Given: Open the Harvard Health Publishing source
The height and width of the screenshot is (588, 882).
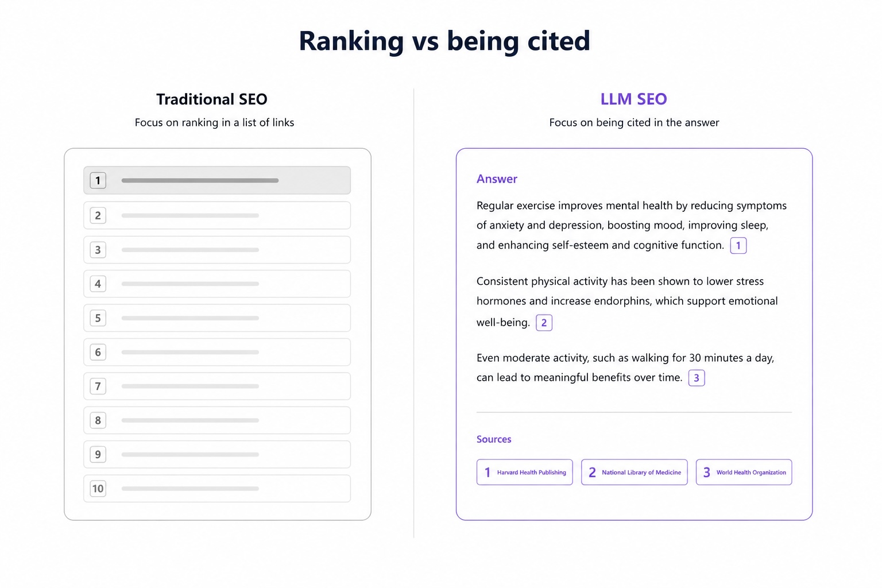Looking at the screenshot, I should pyautogui.click(x=525, y=472).
